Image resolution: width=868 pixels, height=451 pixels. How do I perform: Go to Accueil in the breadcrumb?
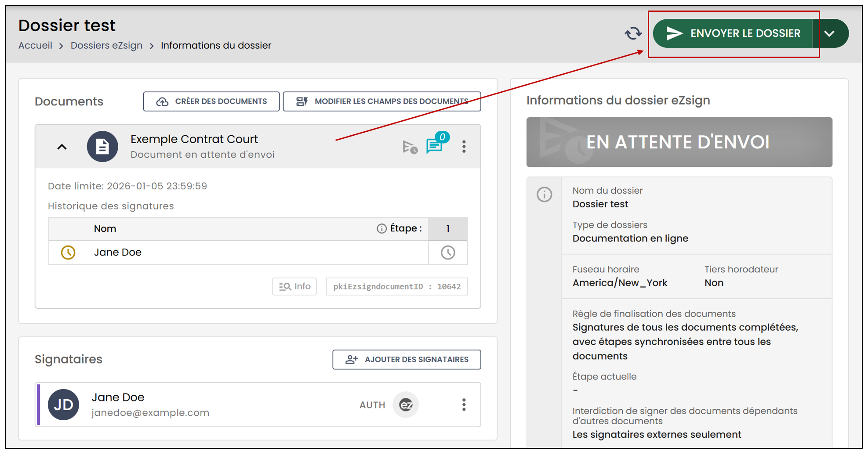point(35,46)
